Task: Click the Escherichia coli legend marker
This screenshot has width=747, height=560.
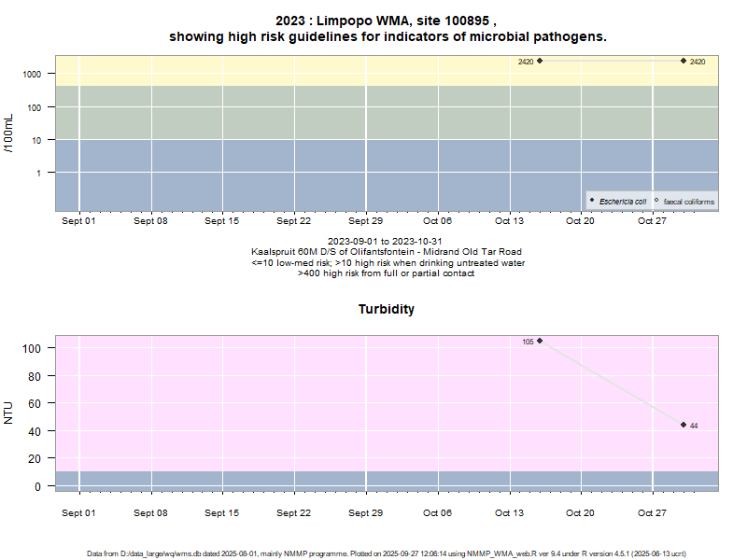Action: click(x=593, y=201)
